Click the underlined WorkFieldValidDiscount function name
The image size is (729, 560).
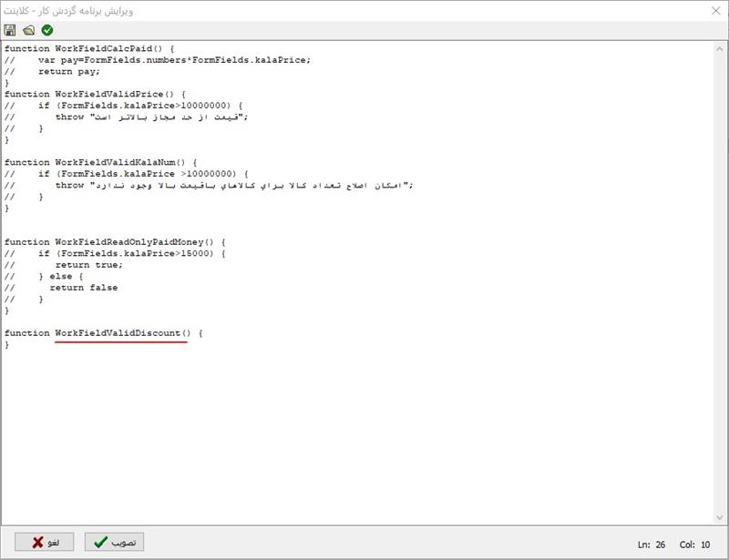pos(121,333)
